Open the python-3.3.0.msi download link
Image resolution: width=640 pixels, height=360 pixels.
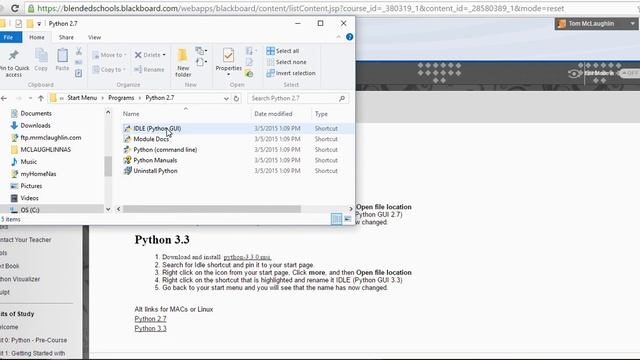click(247, 257)
